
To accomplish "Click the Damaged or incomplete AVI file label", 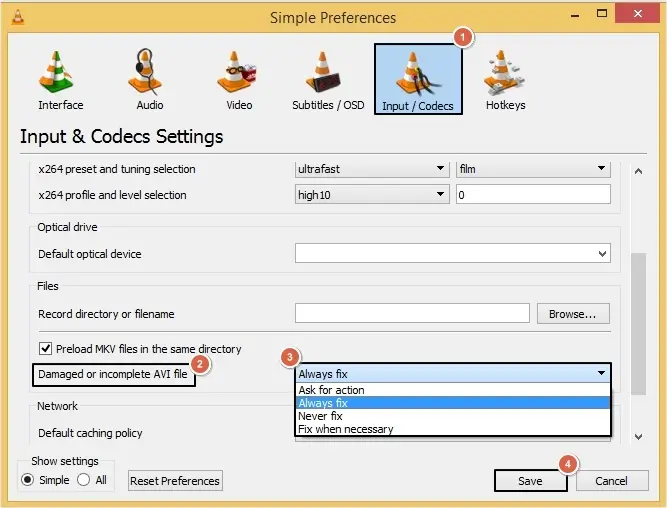I will coord(113,374).
